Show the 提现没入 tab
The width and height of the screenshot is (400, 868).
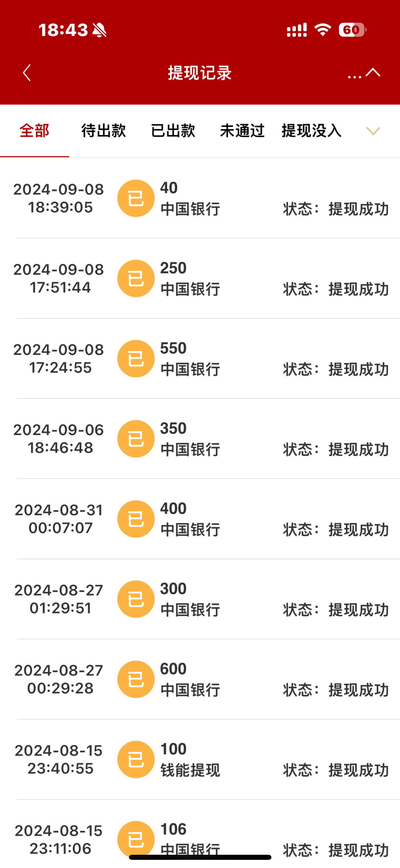(311, 131)
